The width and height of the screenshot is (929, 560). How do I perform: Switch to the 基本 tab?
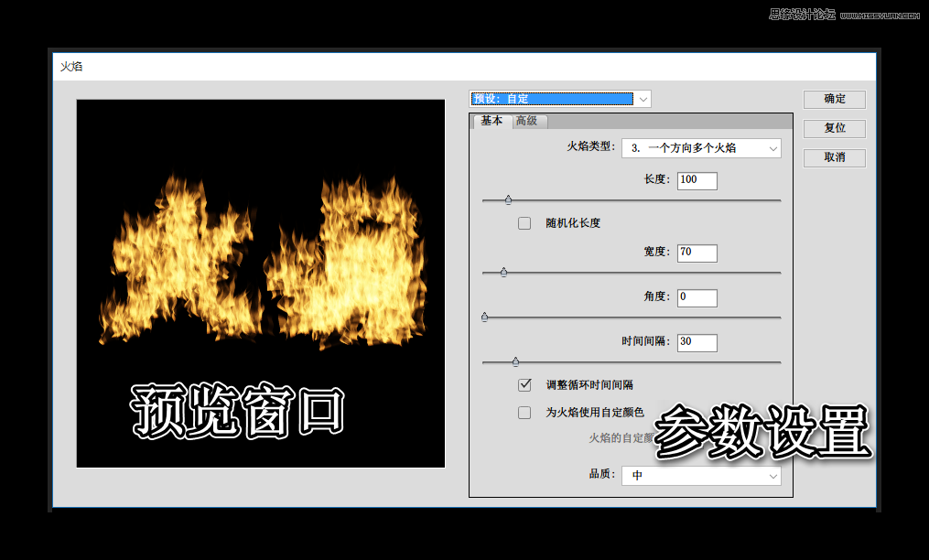click(x=492, y=121)
